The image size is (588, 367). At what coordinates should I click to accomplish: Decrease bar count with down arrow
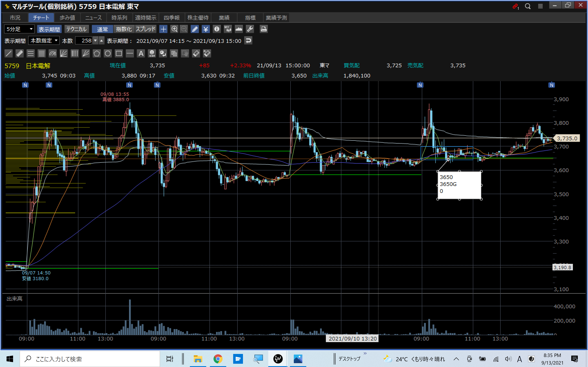tap(96, 41)
